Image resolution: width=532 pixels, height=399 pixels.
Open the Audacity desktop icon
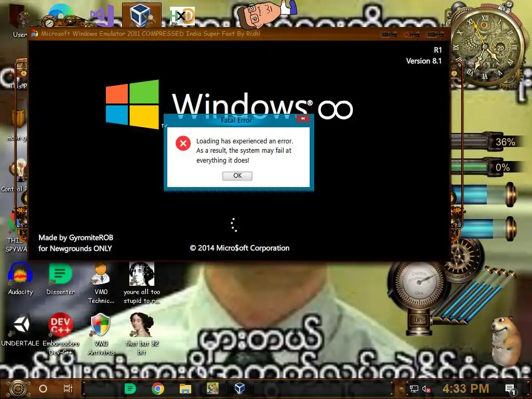click(20, 278)
